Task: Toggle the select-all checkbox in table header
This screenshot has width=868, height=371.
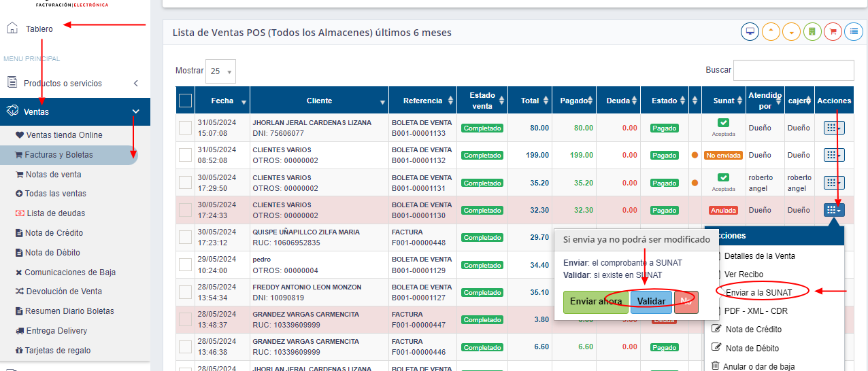Action: (185, 101)
